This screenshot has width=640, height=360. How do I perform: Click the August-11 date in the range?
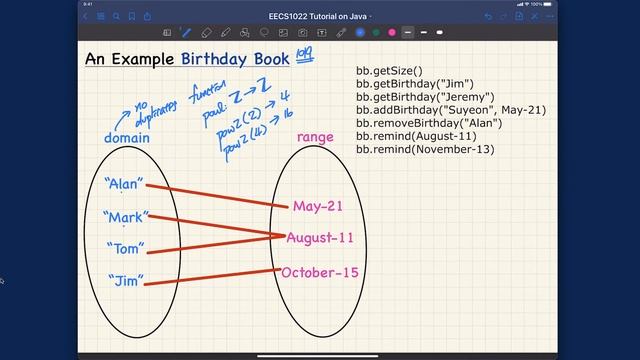click(x=320, y=238)
